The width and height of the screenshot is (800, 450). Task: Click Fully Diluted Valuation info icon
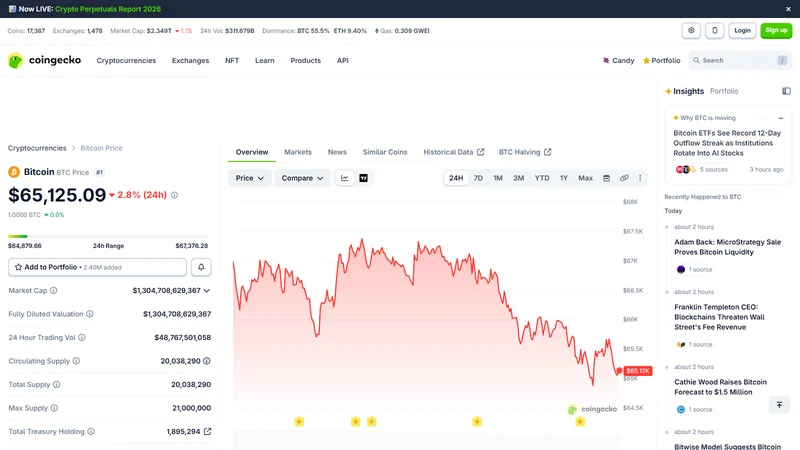pos(90,314)
